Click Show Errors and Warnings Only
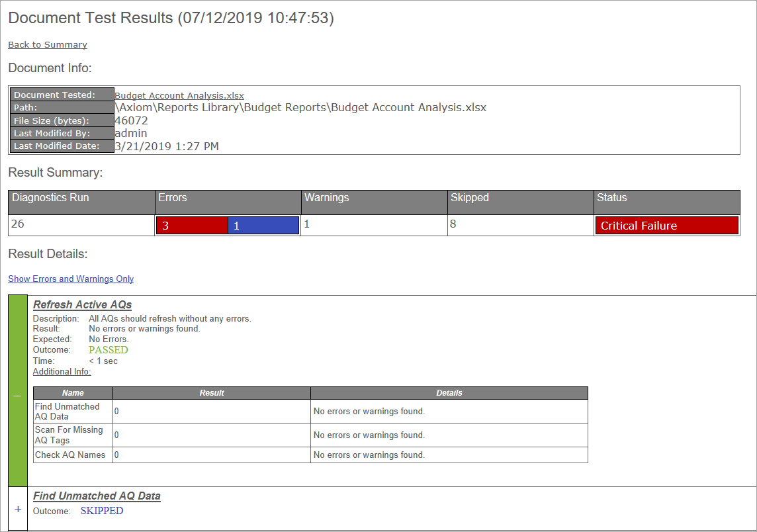Image resolution: width=757 pixels, height=532 pixels. point(71,279)
